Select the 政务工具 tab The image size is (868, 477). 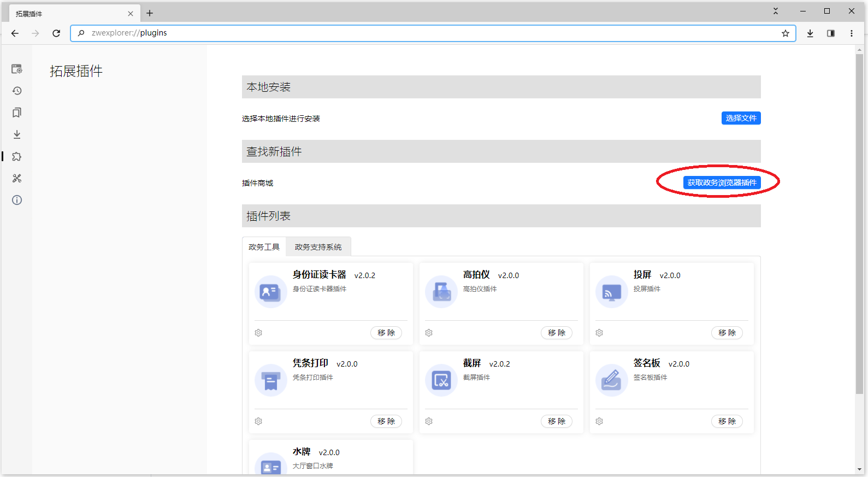(264, 247)
